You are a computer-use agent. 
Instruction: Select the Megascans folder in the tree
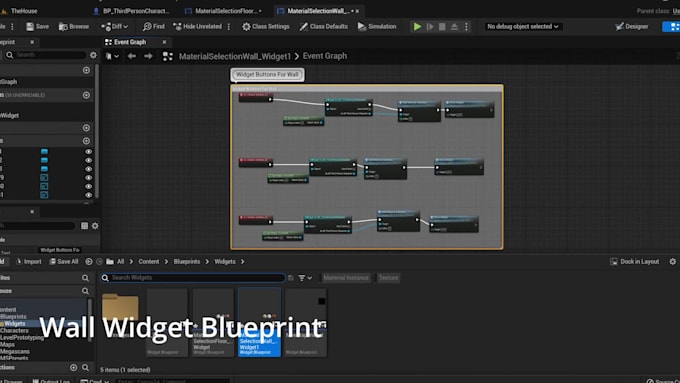click(x=15, y=351)
